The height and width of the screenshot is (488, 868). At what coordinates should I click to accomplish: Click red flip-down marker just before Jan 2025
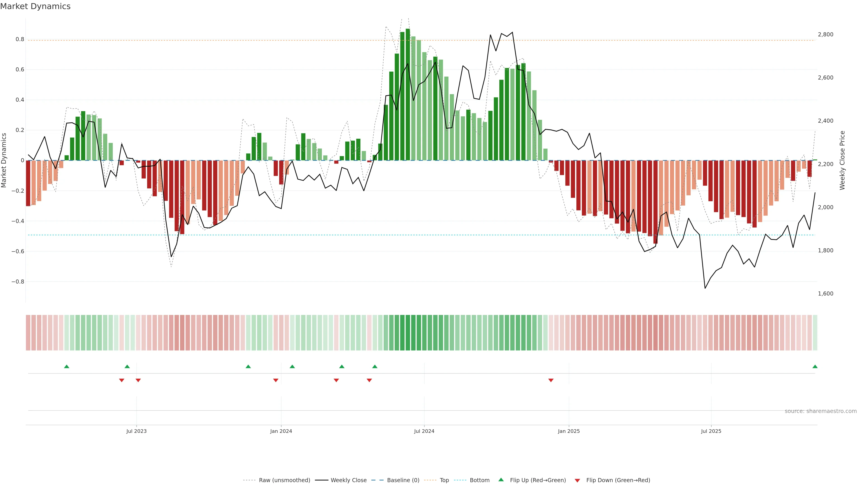[x=551, y=380]
